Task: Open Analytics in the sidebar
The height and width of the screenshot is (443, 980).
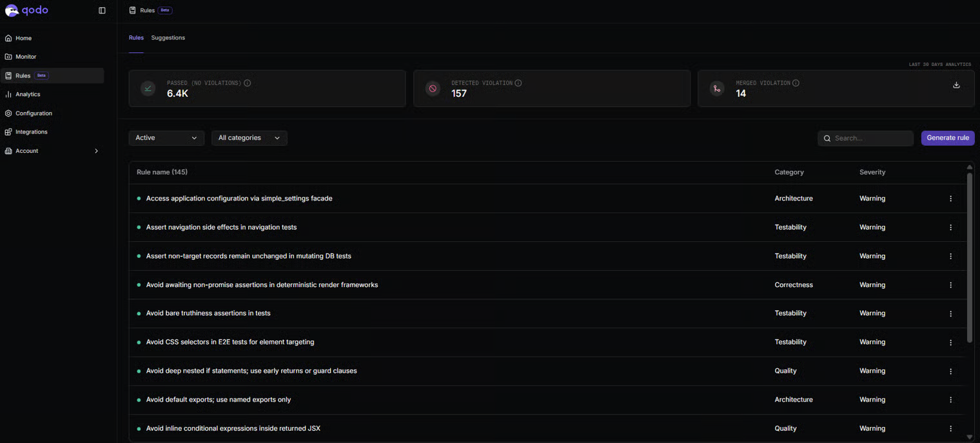Action: point(28,94)
